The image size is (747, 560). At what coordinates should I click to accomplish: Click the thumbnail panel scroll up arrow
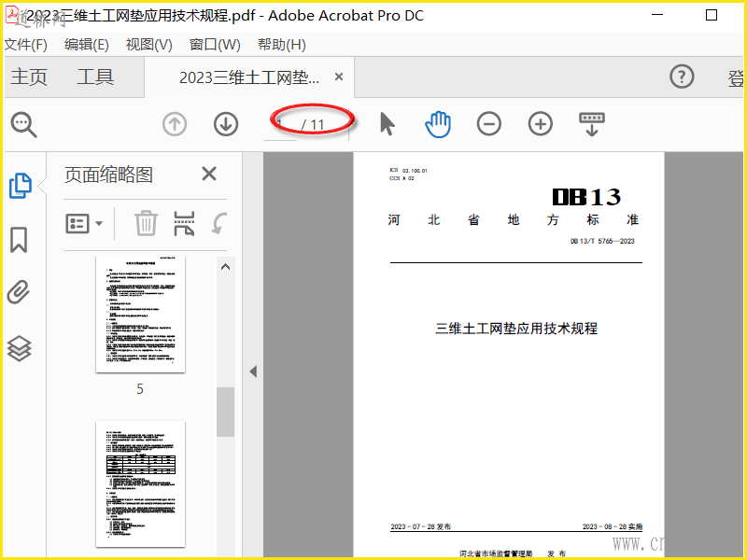tap(225, 267)
